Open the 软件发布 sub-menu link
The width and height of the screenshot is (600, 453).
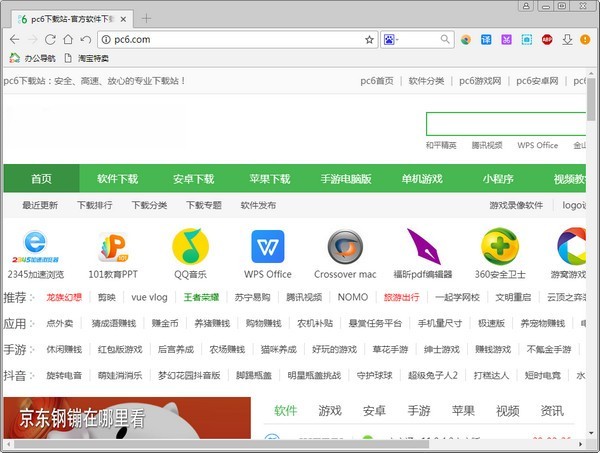[x=258, y=205]
